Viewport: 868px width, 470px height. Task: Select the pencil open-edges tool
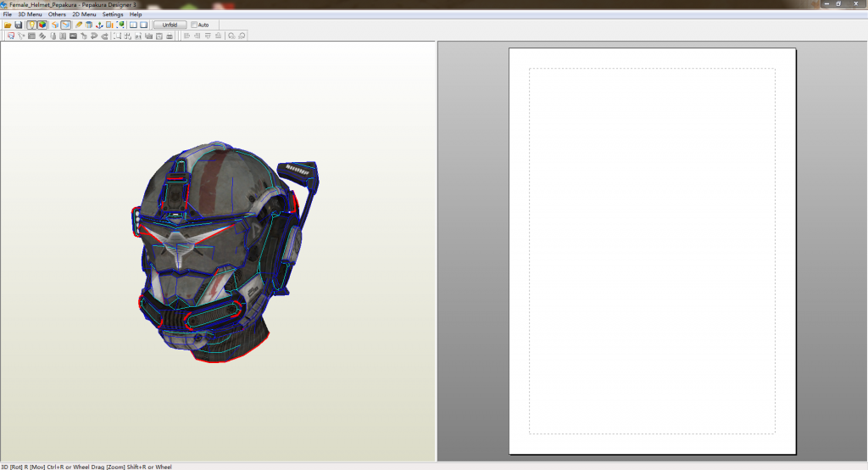[79, 25]
